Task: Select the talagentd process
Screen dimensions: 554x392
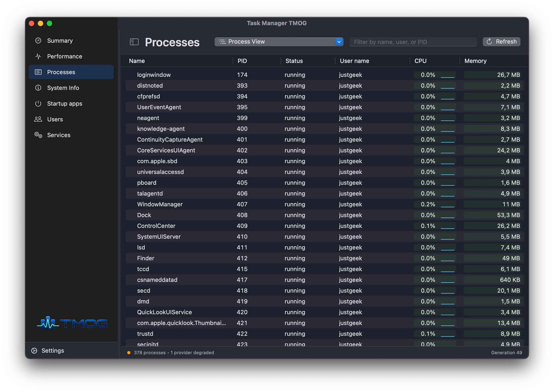Action: tap(325, 193)
